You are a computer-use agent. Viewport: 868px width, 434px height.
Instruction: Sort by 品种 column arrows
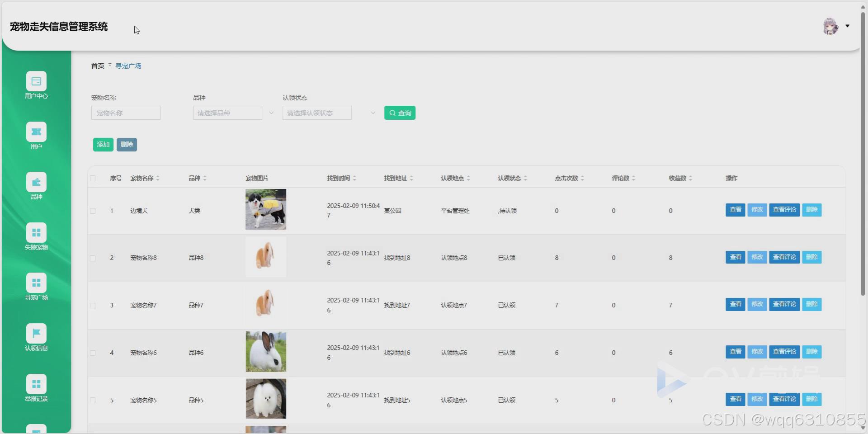(205, 178)
